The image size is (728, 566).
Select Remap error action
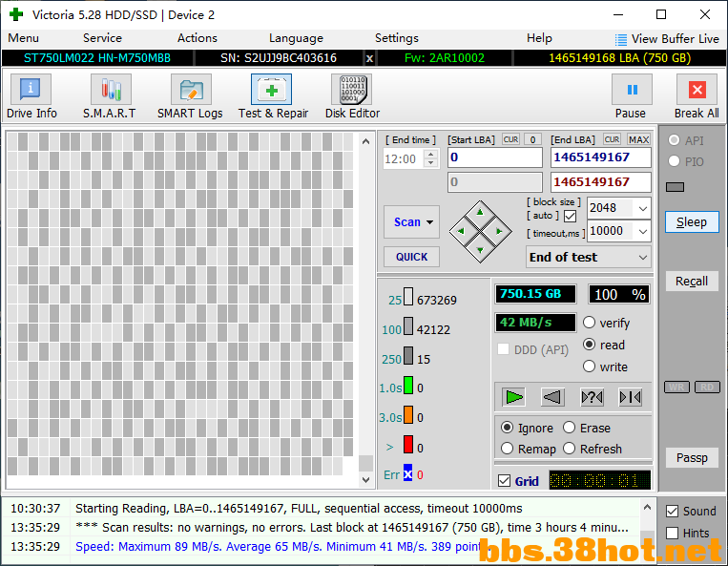[x=507, y=449]
